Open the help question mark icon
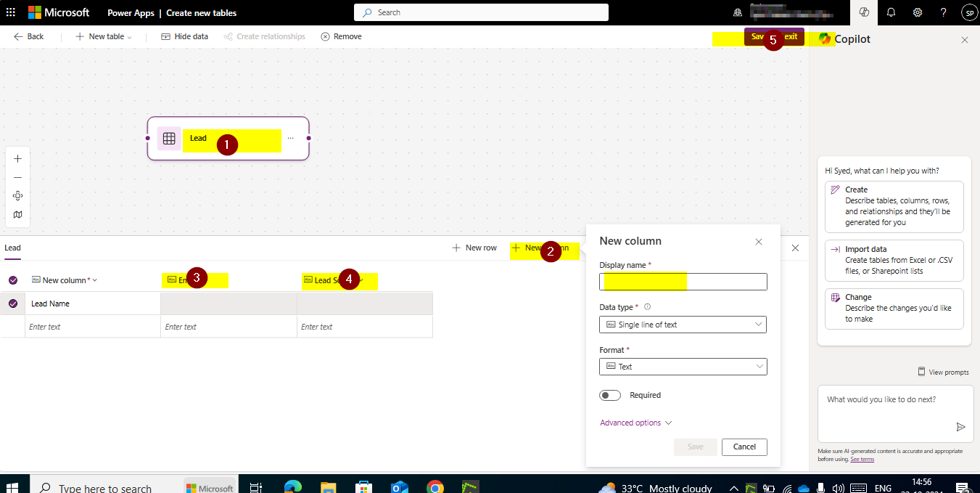The width and height of the screenshot is (980, 493). coord(944,12)
